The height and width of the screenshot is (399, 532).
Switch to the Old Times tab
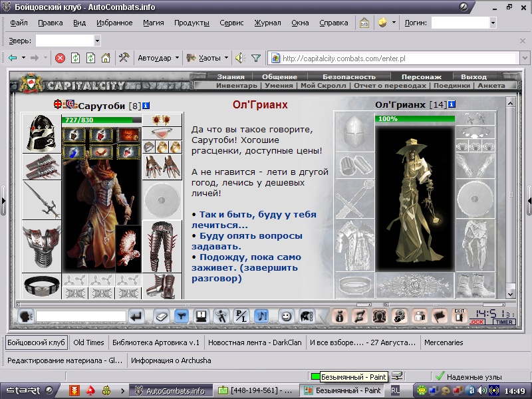[x=88, y=342]
